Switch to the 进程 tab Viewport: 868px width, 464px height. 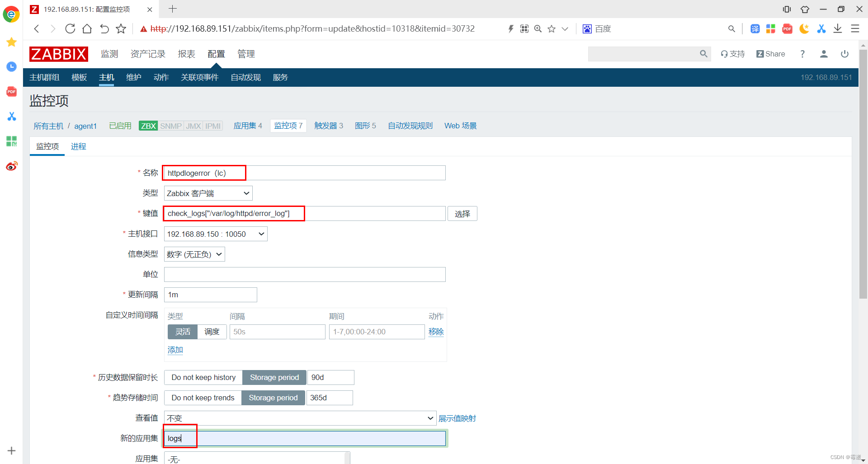[79, 146]
